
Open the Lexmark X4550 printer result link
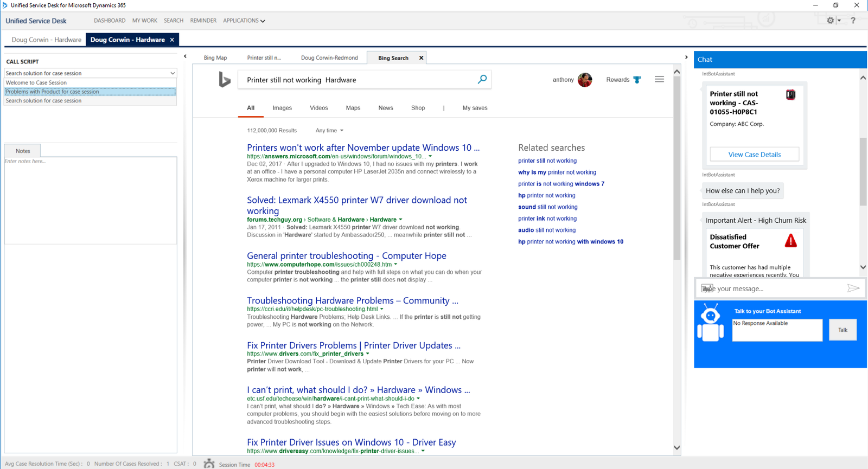[357, 205]
